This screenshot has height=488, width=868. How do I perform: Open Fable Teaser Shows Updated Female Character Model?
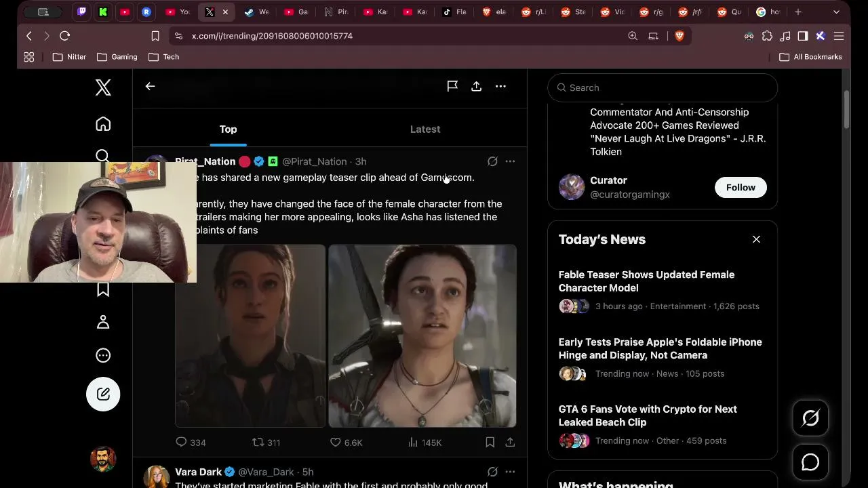click(x=646, y=281)
